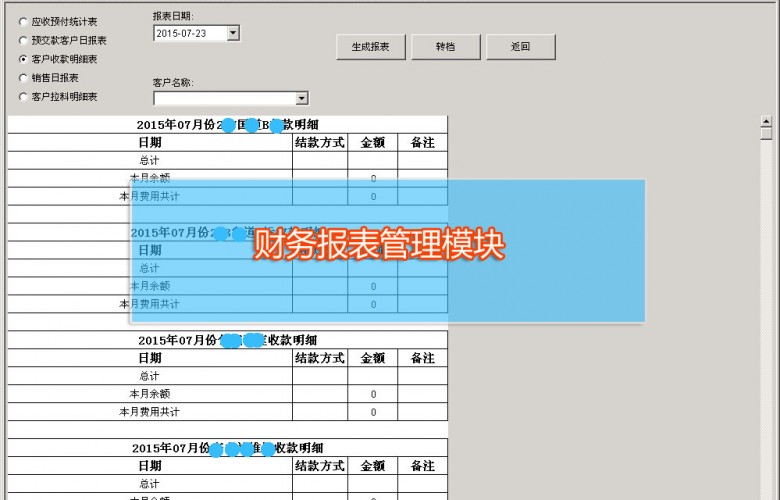Screen dimensions: 780x500
Task: Click the 返回 button
Action: (520, 47)
